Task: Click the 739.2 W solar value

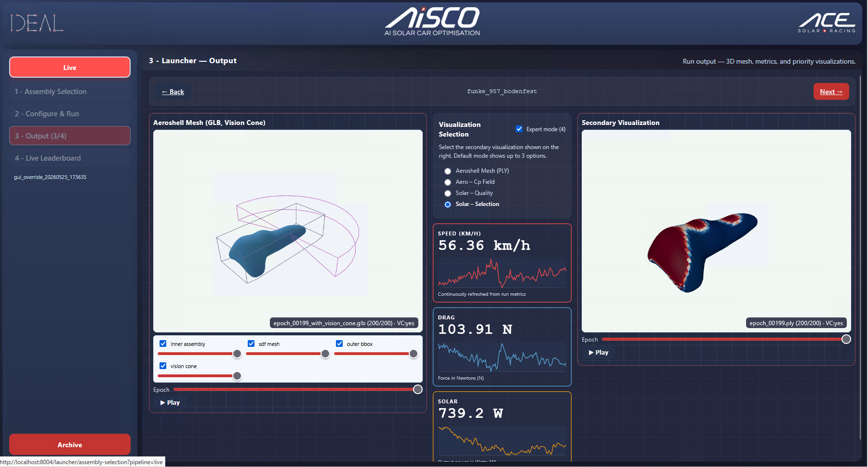Action: [x=470, y=413]
